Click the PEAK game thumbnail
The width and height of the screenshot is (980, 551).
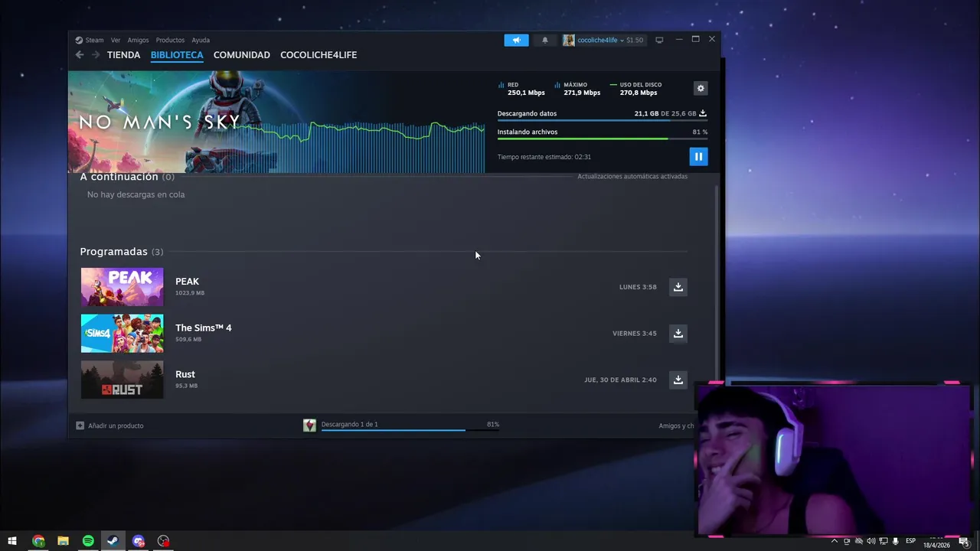click(x=122, y=287)
